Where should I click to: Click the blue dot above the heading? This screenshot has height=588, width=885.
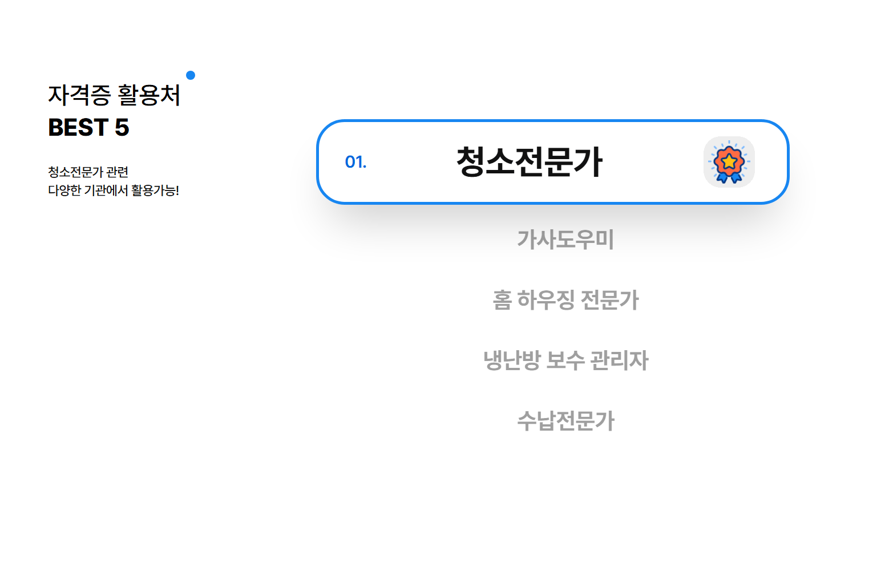click(x=191, y=75)
